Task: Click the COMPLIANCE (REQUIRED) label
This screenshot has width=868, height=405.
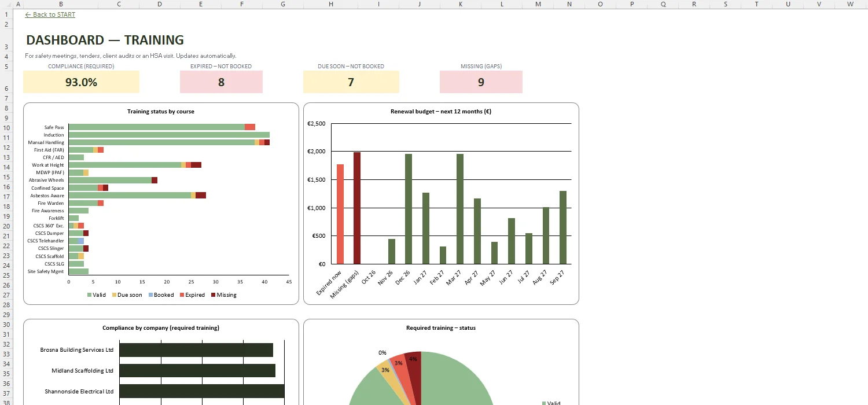Action: 81,67
